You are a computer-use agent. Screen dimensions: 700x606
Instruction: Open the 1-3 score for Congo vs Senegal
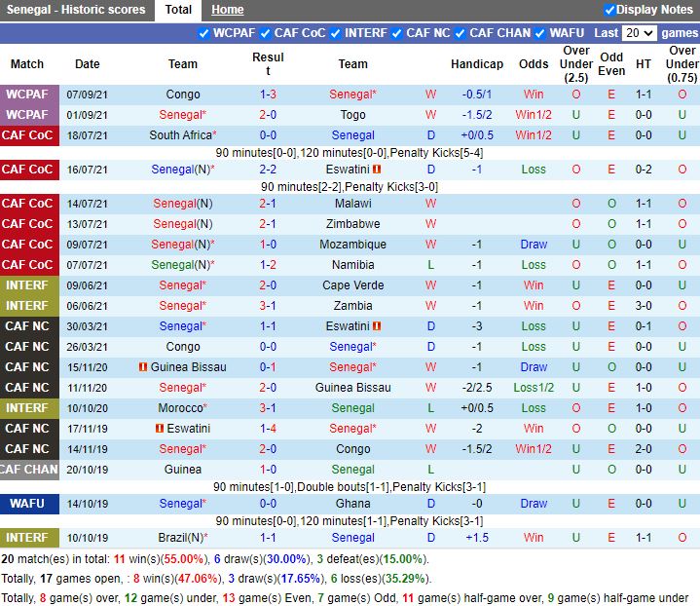pos(268,95)
